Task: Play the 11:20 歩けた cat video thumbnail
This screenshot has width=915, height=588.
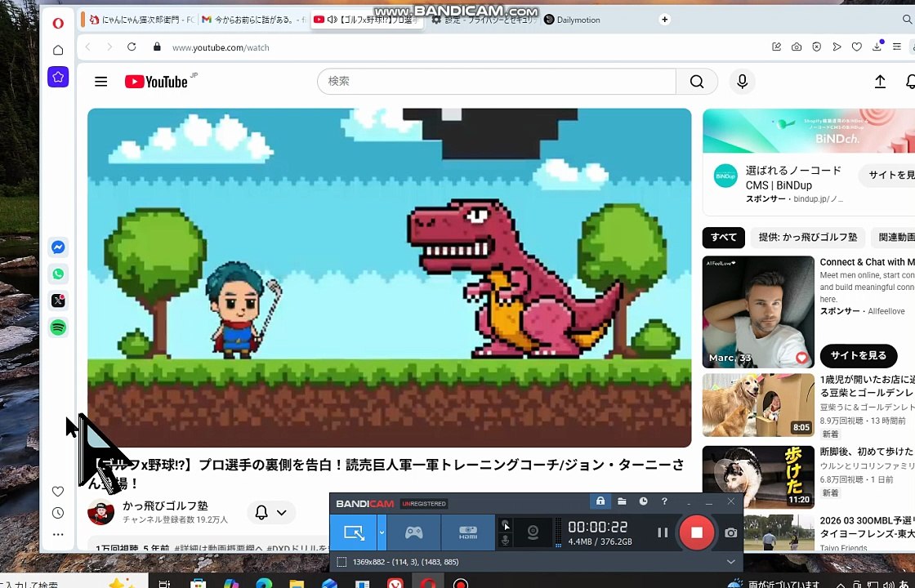Action: click(758, 477)
